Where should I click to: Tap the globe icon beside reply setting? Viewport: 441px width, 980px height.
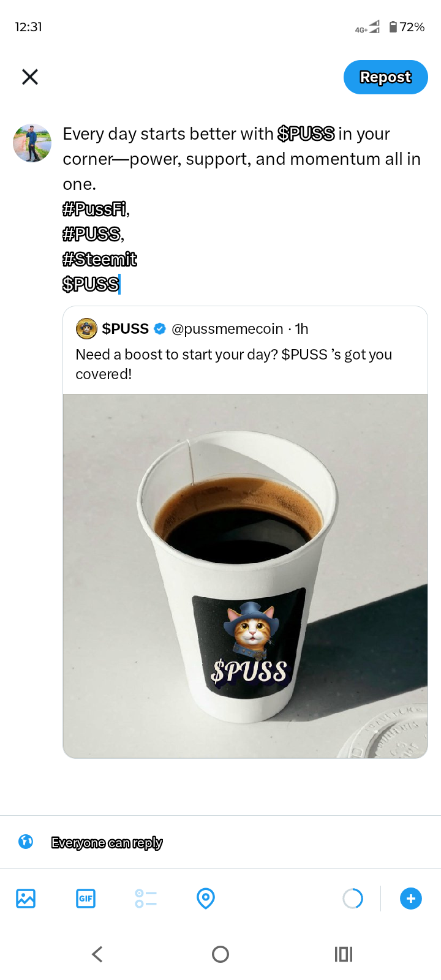(x=26, y=842)
